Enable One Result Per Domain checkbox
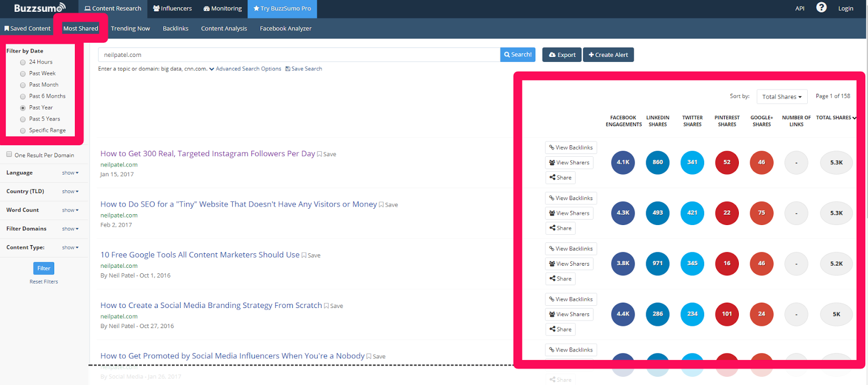Viewport: 868px width, 385px height. (x=9, y=155)
